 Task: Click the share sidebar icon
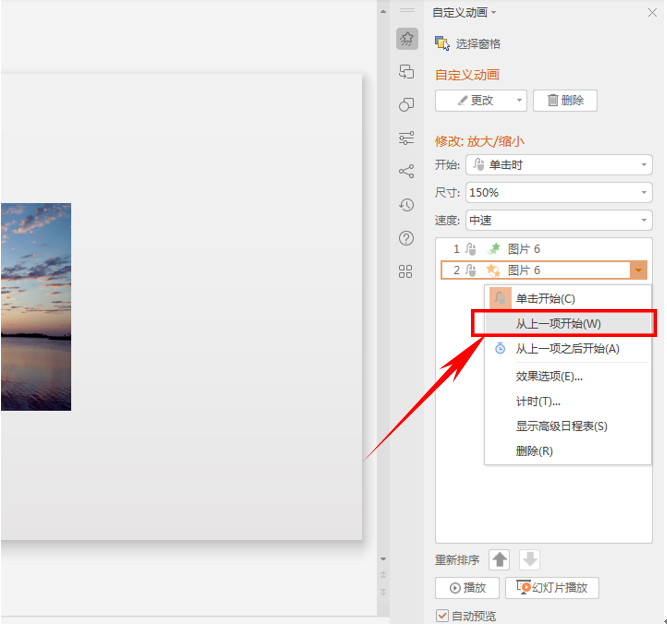406,171
